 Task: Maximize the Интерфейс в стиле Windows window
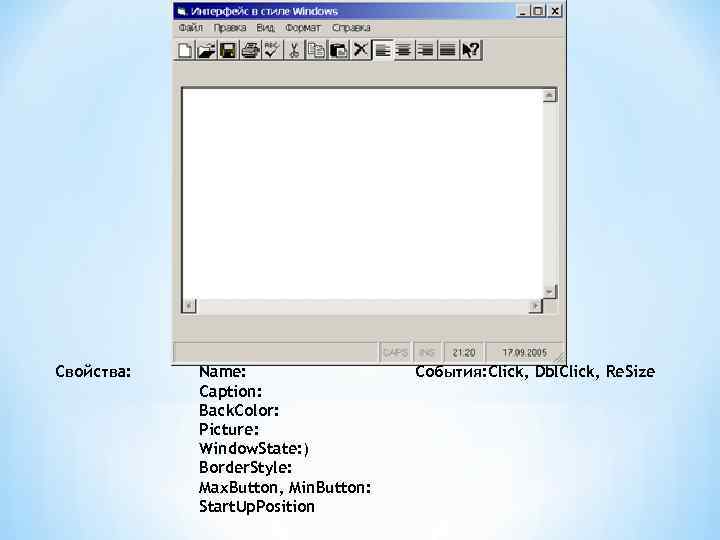[x=538, y=11]
